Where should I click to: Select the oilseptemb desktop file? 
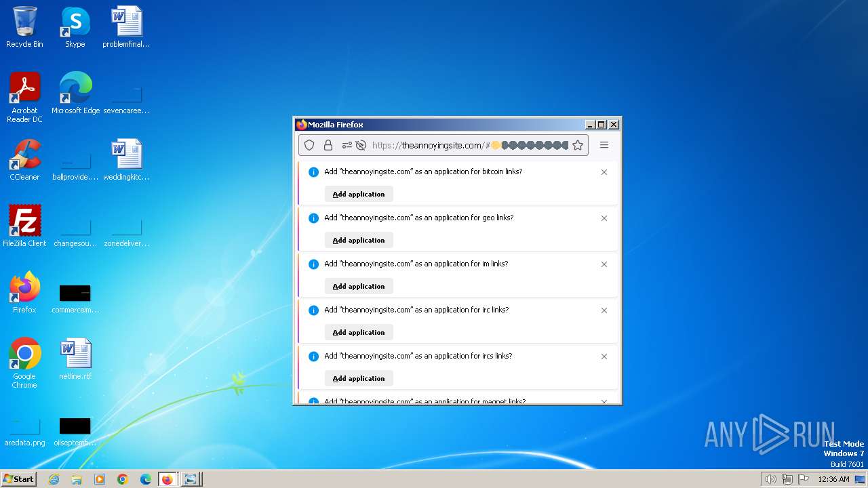click(x=75, y=432)
